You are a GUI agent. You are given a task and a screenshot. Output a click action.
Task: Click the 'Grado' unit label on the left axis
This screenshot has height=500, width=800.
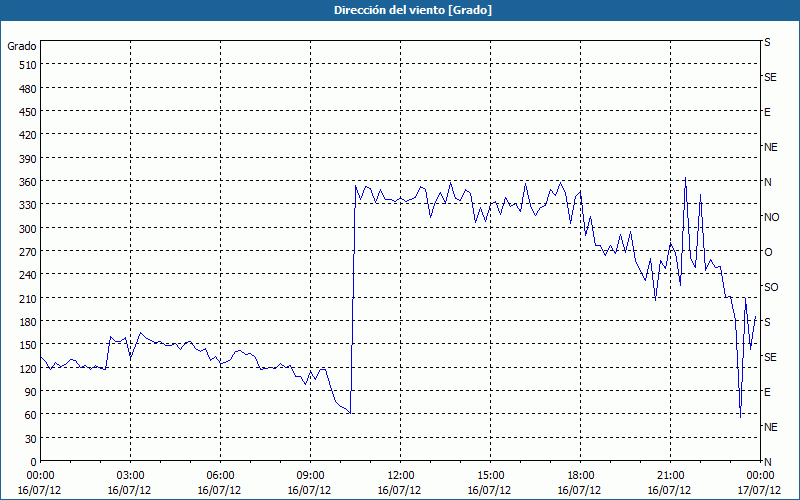click(x=22, y=46)
